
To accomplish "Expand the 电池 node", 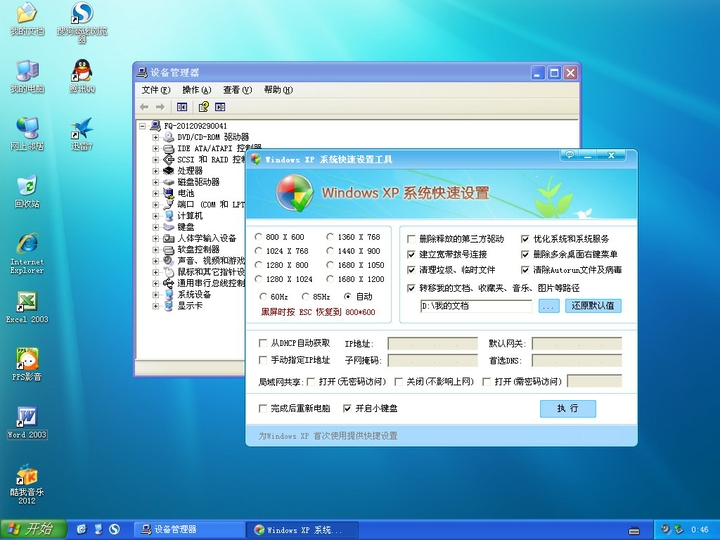I will pyautogui.click(x=156, y=193).
